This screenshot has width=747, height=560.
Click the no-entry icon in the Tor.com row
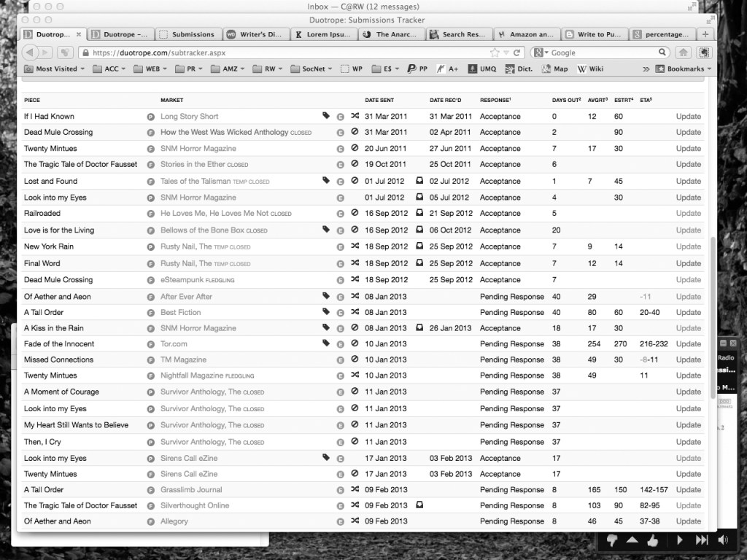click(x=355, y=343)
